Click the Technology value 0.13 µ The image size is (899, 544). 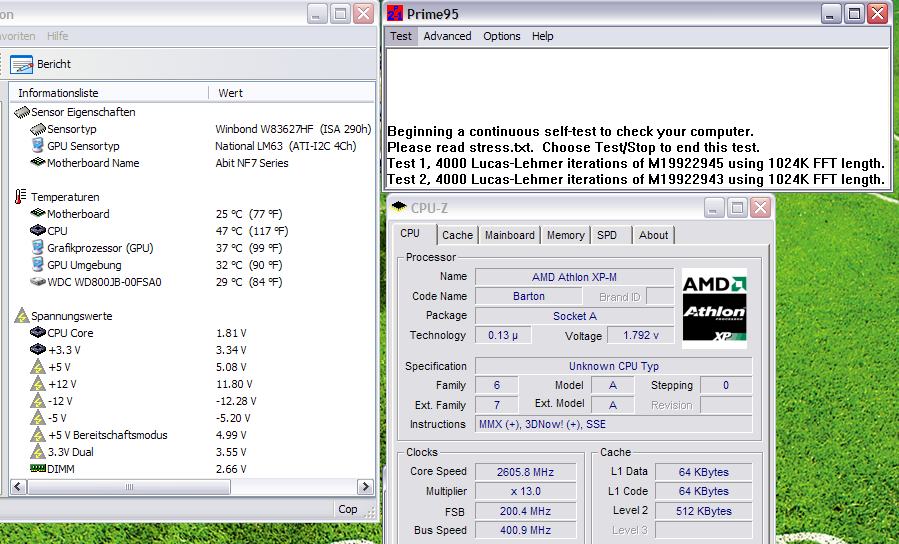[x=503, y=335]
